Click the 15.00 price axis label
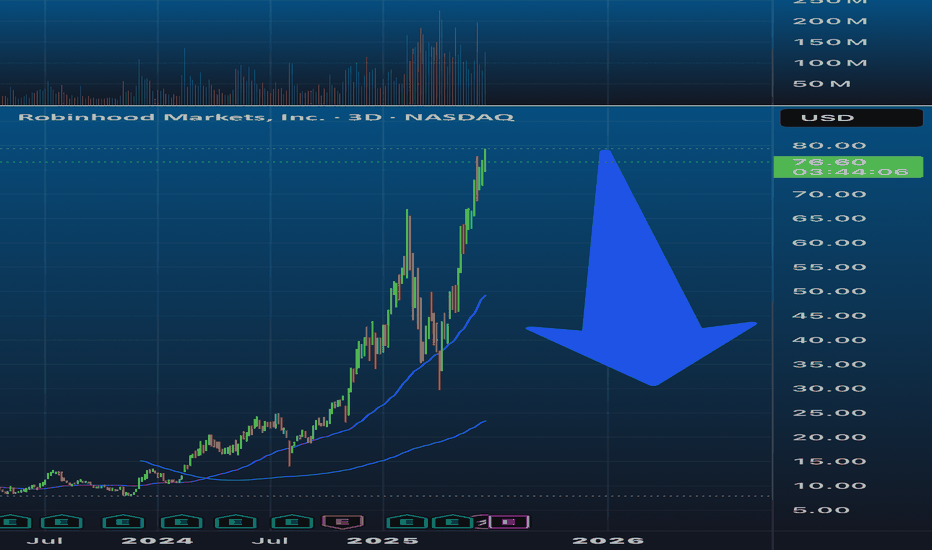932x550 pixels. pos(829,462)
